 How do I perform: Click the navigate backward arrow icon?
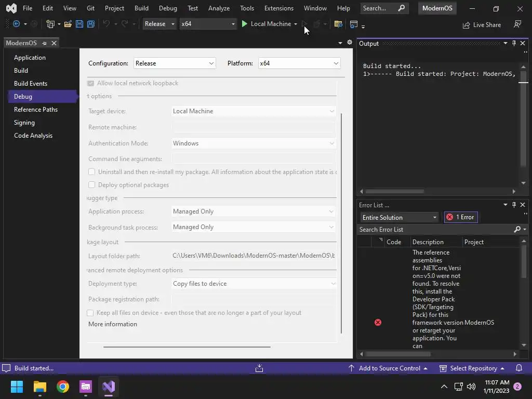pyautogui.click(x=16, y=24)
